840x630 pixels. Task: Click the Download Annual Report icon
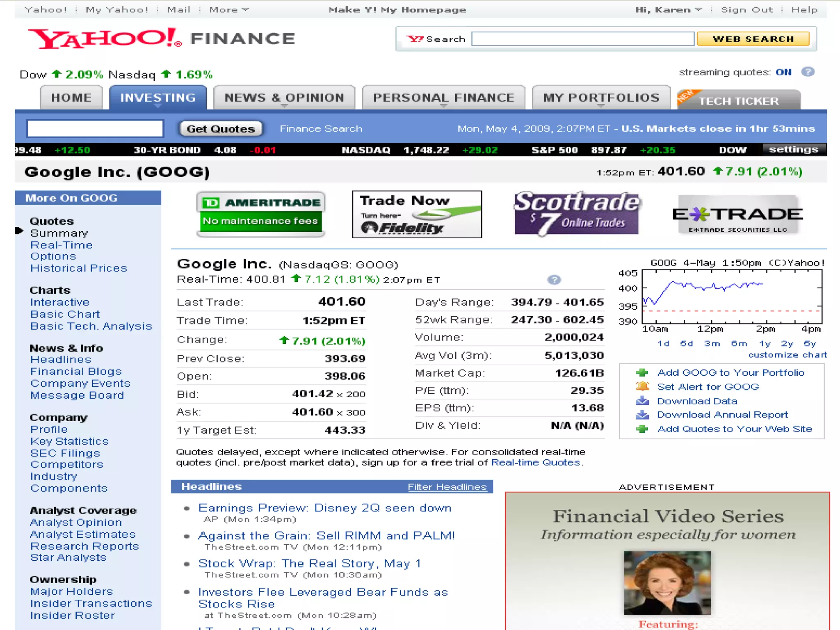point(642,415)
